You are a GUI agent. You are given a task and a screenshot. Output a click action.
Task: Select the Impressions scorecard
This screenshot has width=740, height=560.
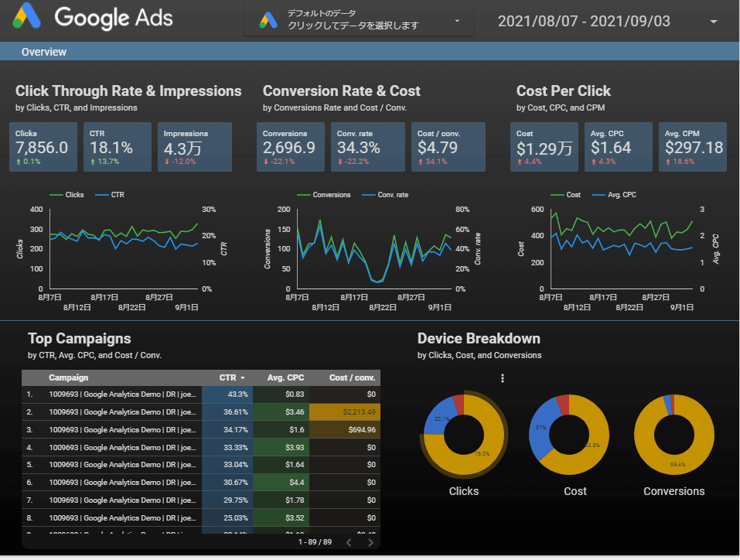pyautogui.click(x=195, y=147)
